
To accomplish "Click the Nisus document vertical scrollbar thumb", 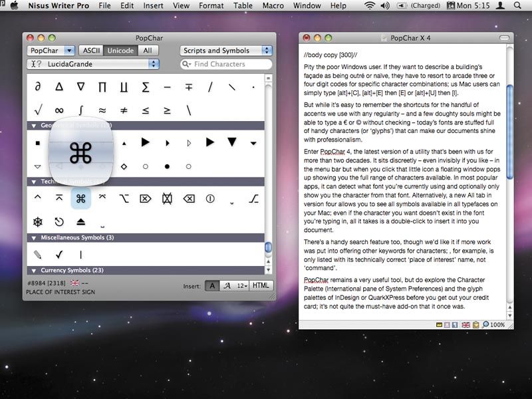I will (509, 132).
